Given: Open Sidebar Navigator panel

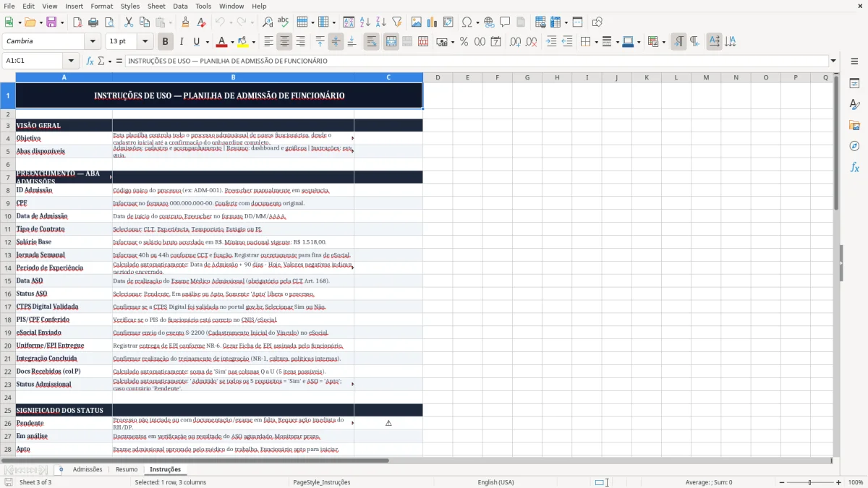Looking at the screenshot, I should (854, 146).
